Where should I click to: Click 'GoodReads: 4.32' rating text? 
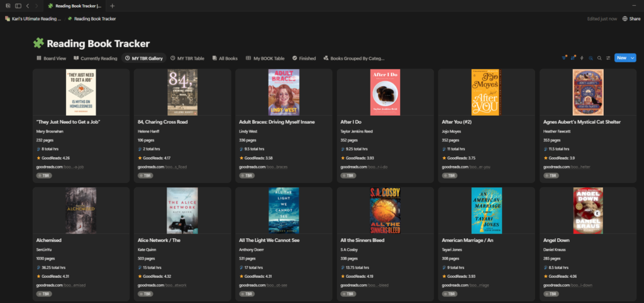click(158, 277)
